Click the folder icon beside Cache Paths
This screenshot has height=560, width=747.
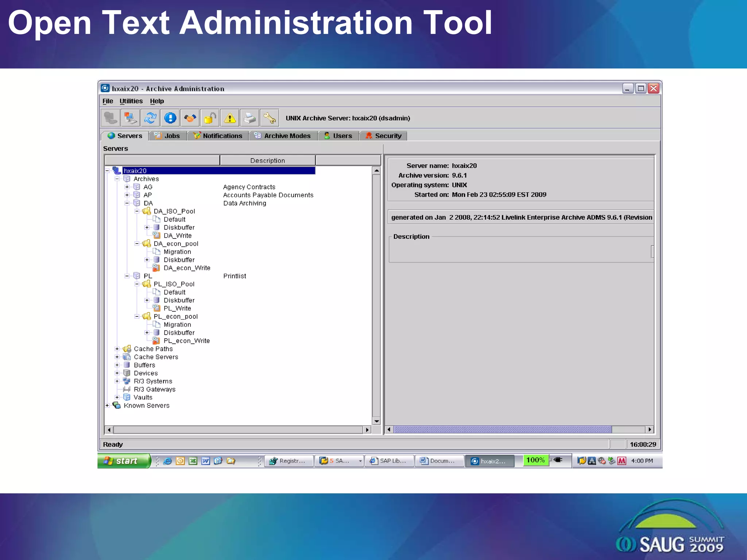click(127, 349)
